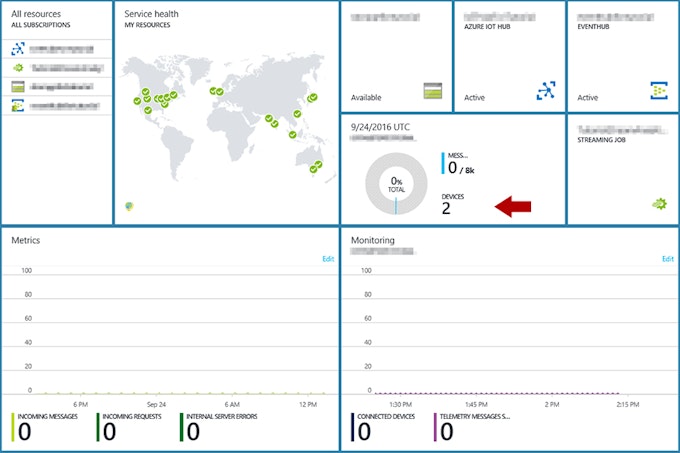This screenshot has height=453, width=680.
Task: Edit the Monitoring chart
Action: coord(668,259)
